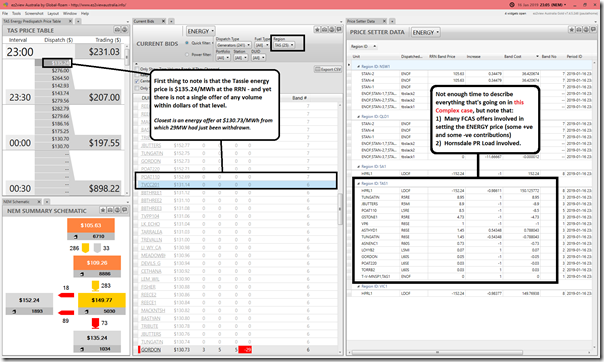Open the NEM date time dropdown arrow
Image resolution: width=604 pixels, height=362 pixels.
coord(565,5)
